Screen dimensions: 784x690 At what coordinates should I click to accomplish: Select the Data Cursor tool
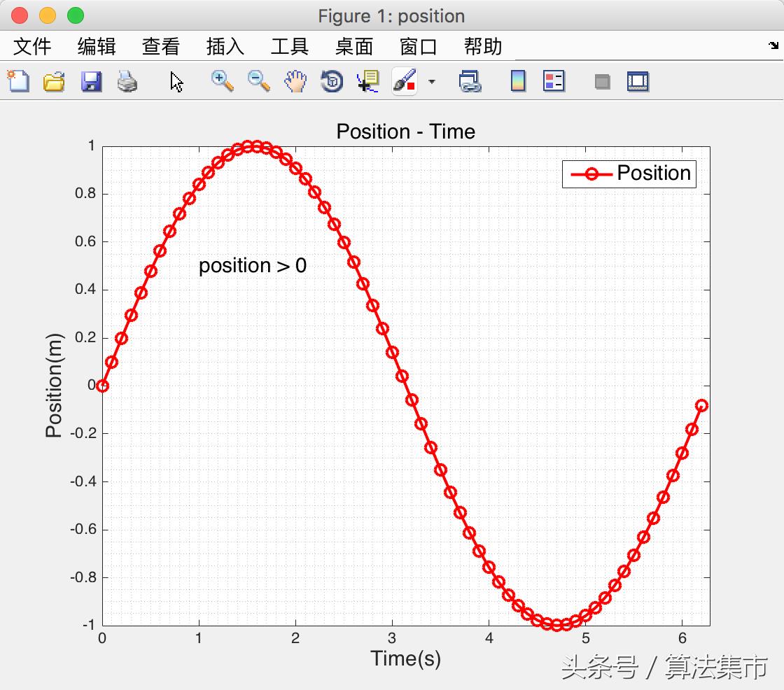368,81
